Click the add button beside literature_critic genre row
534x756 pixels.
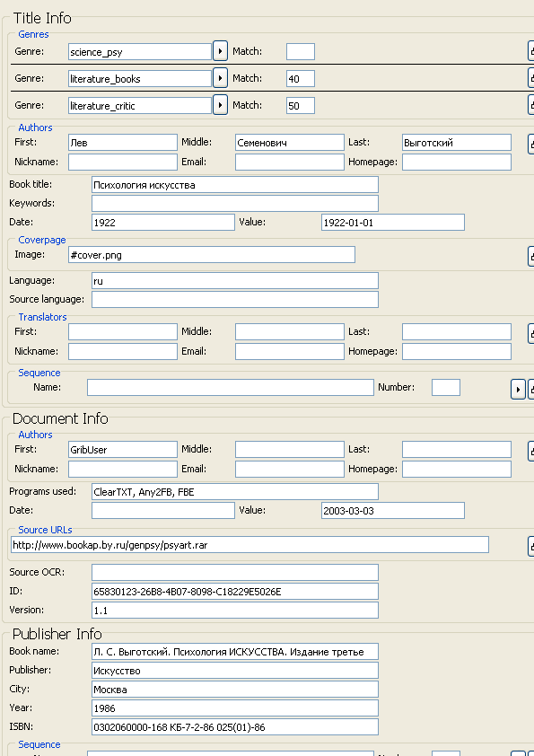[531, 105]
